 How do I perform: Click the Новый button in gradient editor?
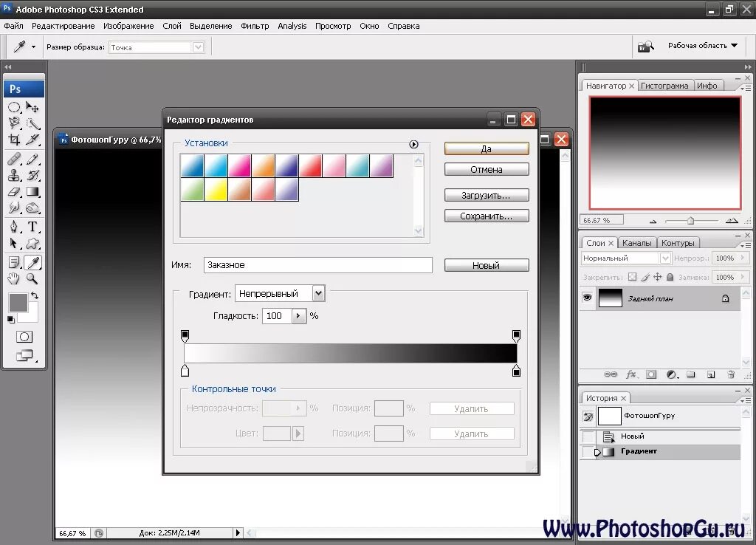pos(487,265)
